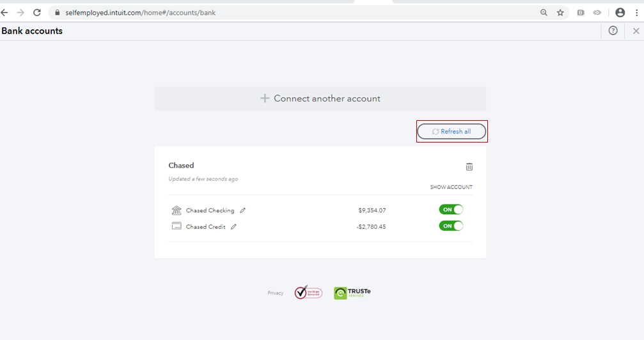Click the eye extension icon
The image size is (644, 340).
point(597,13)
